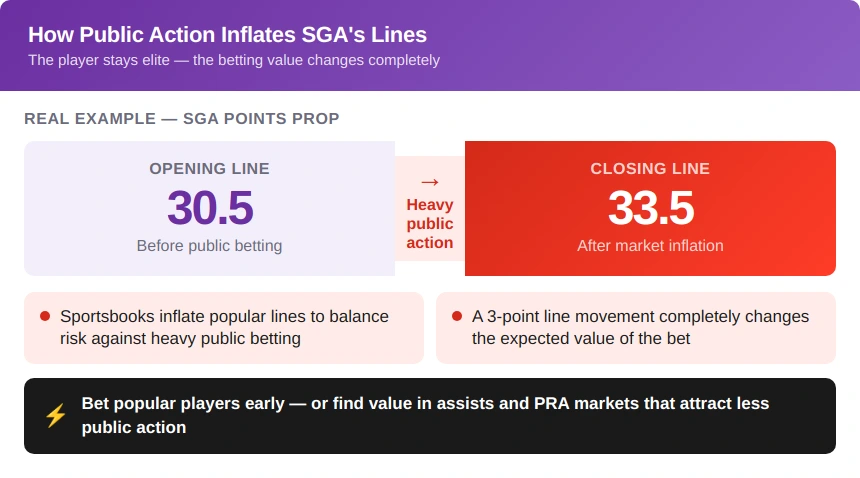This screenshot has height=478, width=860.
Task: Click After market inflation caption
Action: pos(650,246)
